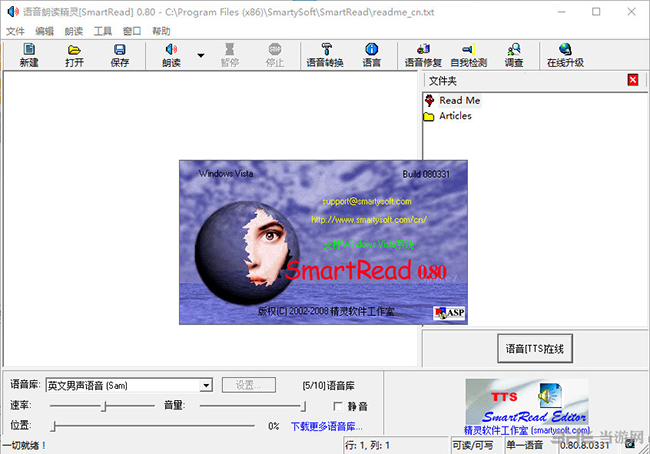Screen dimensions: 650x454
Task: Click the Read Me red icon
Action: point(429,100)
